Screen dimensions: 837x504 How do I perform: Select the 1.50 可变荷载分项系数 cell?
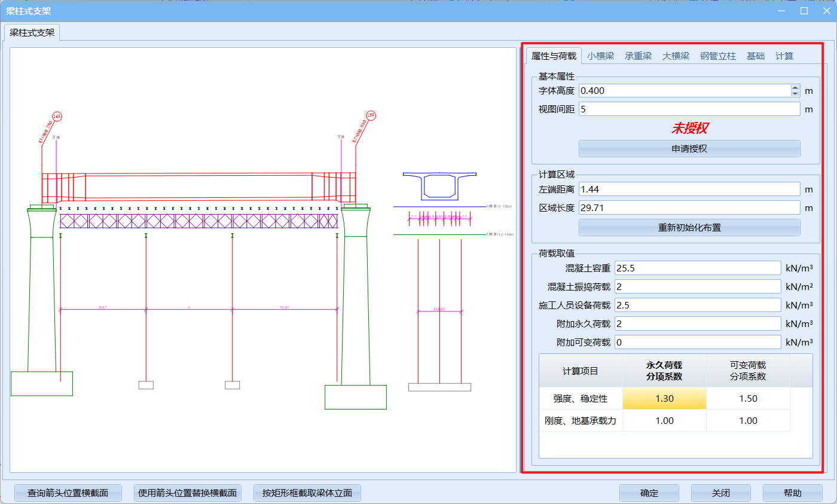point(748,399)
